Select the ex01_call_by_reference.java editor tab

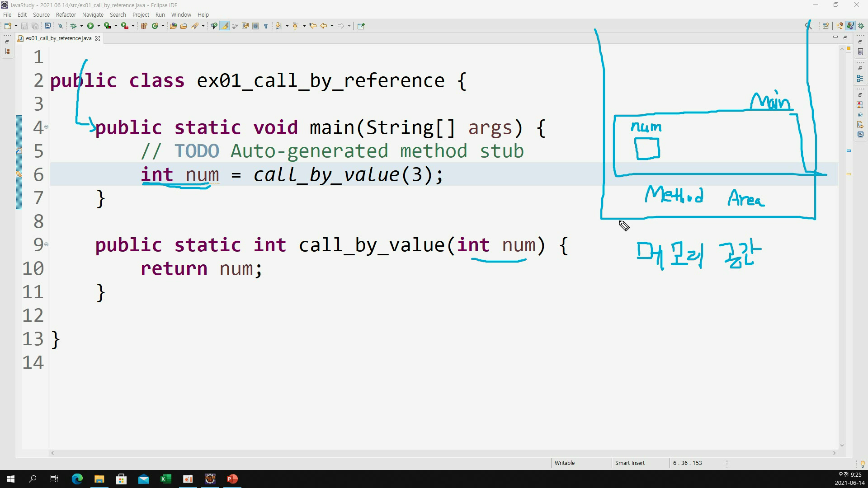pyautogui.click(x=58, y=38)
